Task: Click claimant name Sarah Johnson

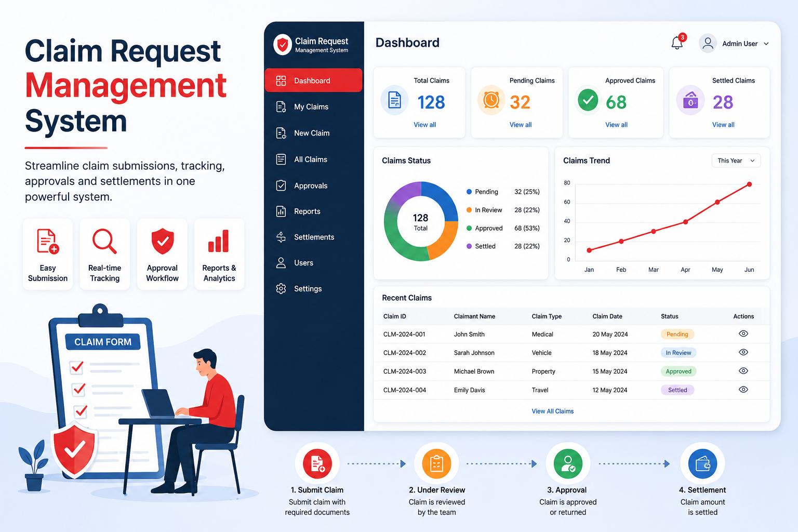Action: (x=474, y=353)
